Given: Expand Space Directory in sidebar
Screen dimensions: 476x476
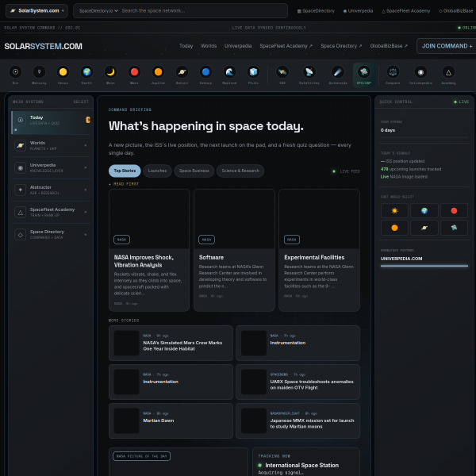Looking at the screenshot, I should click(x=51, y=234).
